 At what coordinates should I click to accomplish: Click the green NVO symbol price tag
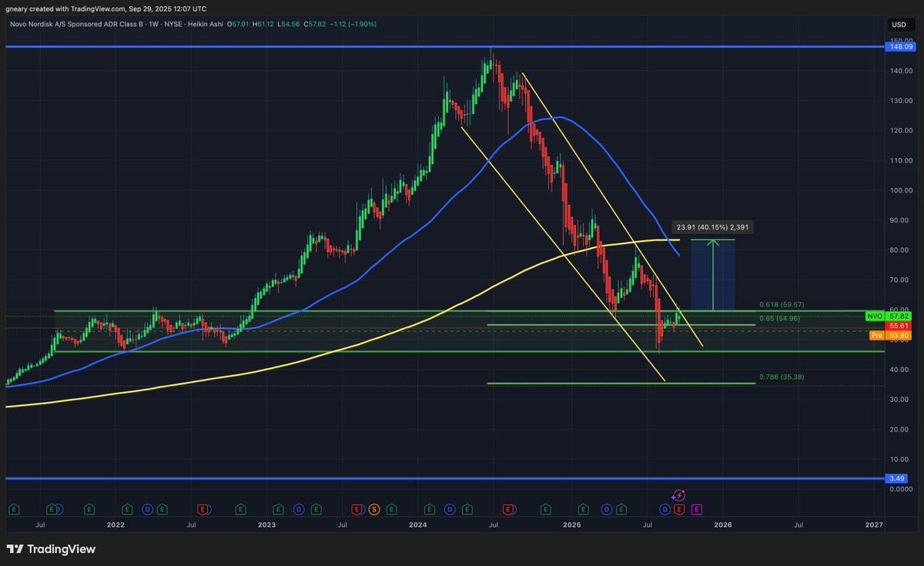[x=875, y=316]
